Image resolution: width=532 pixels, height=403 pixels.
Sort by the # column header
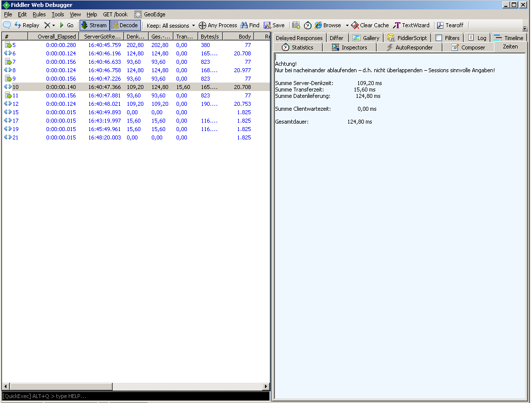(15, 37)
